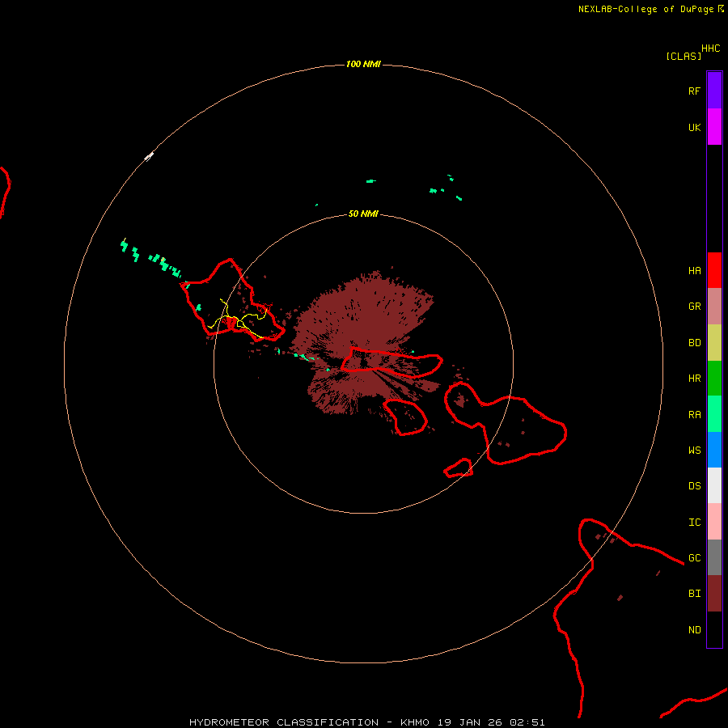
Task: Click the HR dark green legend swatch
Action: click(714, 378)
